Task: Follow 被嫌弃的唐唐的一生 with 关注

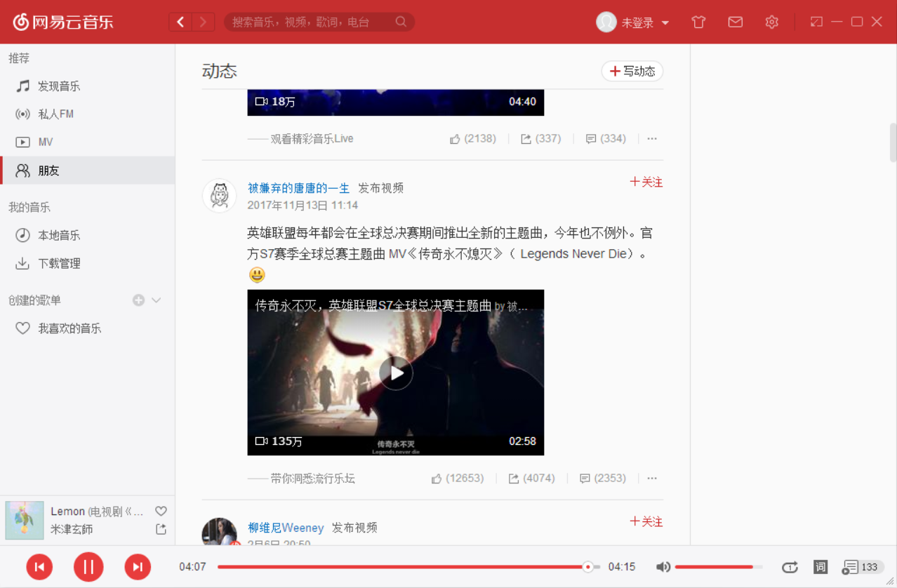Action: [646, 182]
